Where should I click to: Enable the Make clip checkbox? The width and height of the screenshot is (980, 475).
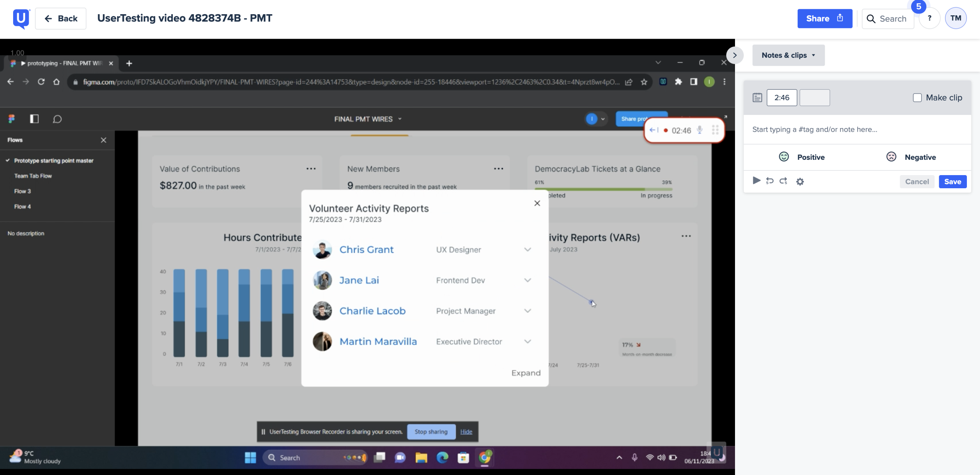pos(917,97)
